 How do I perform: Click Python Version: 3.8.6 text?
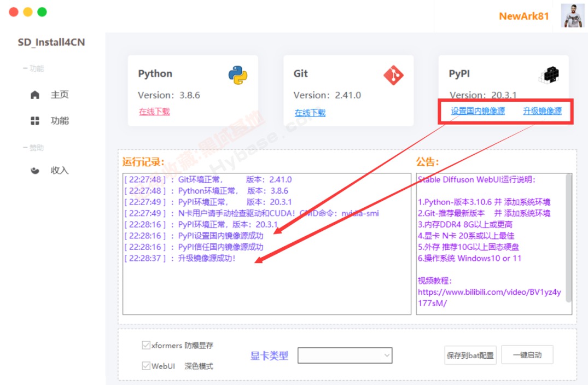[x=169, y=95]
